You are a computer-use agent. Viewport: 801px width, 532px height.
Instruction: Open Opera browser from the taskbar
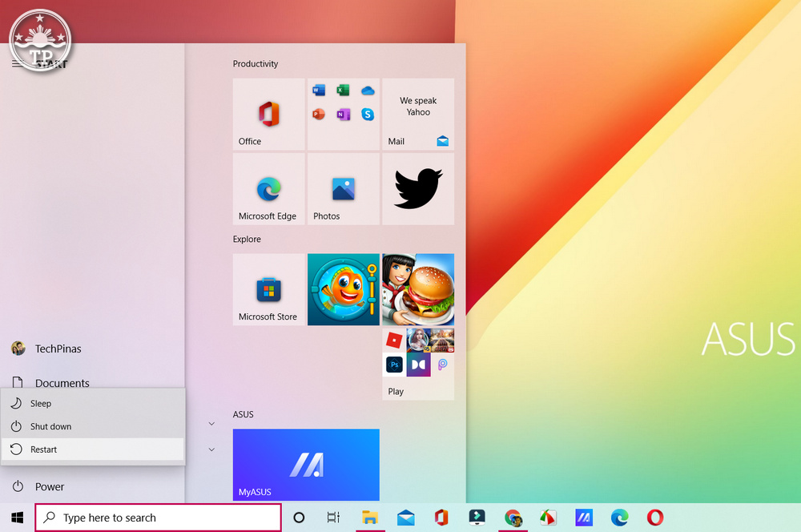tap(655, 518)
